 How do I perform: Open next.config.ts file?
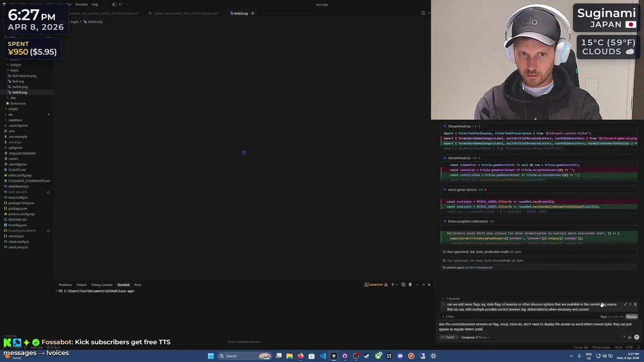click(18, 198)
